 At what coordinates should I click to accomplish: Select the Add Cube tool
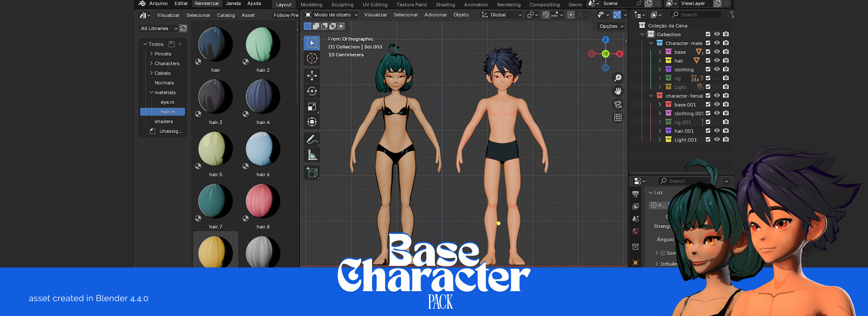[312, 172]
